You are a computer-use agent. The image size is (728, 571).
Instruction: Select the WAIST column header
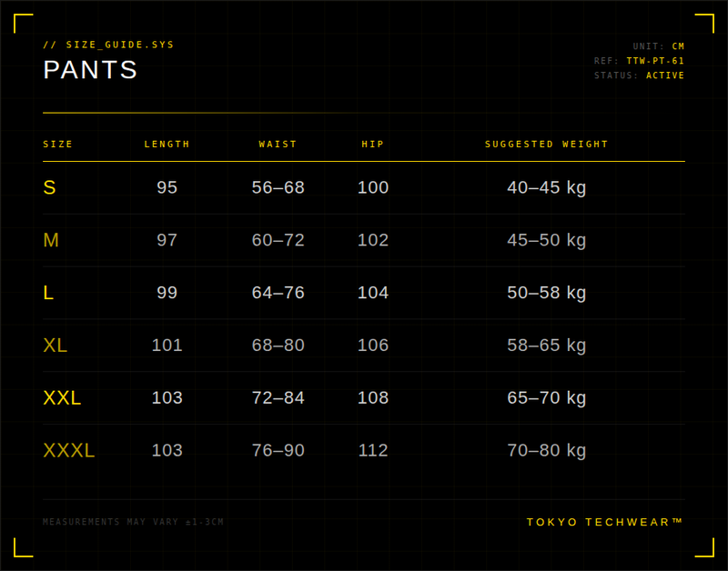point(278,145)
